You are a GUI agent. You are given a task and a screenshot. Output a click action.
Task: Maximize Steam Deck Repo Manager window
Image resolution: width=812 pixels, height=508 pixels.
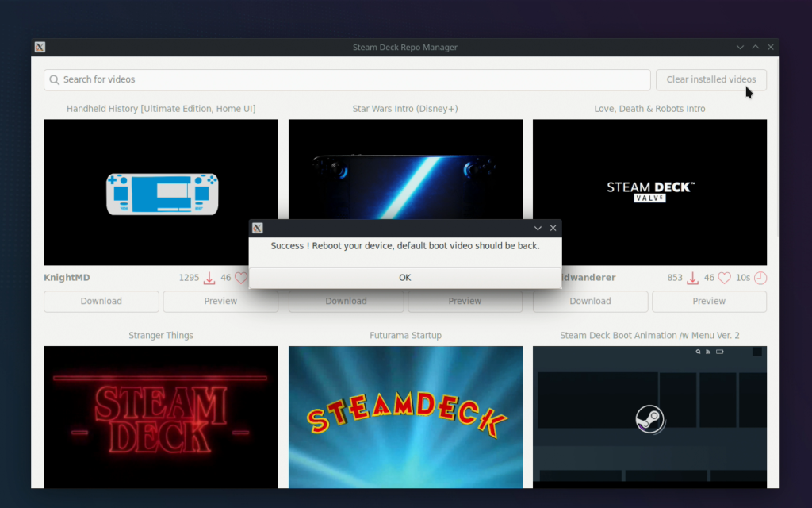pyautogui.click(x=756, y=47)
